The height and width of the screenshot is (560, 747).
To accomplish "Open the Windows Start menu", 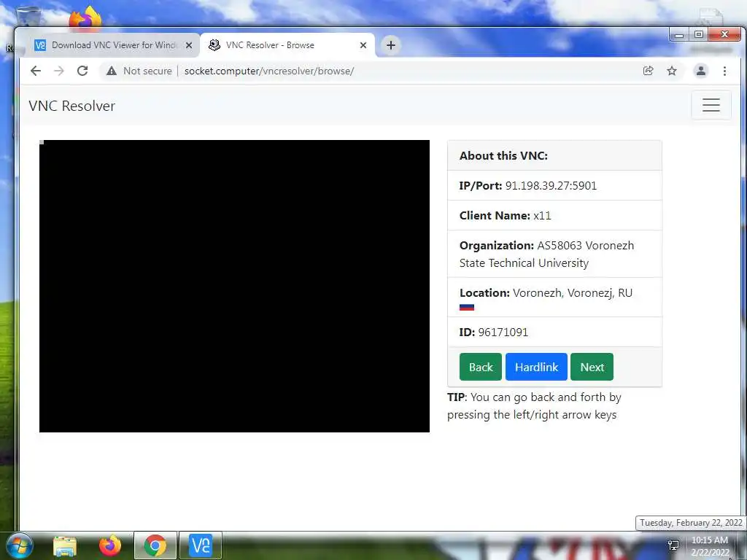I will 19,545.
